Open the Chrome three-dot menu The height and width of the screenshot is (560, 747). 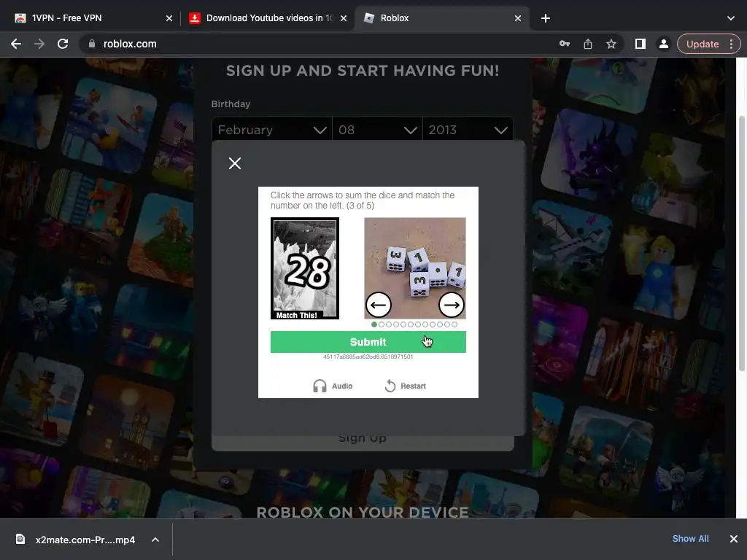pos(731,44)
